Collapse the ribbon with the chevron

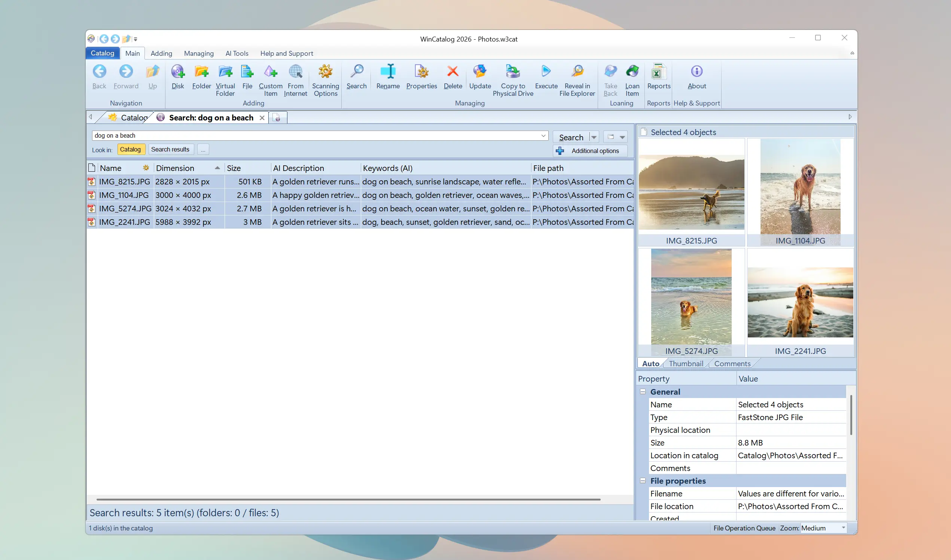[x=852, y=53]
